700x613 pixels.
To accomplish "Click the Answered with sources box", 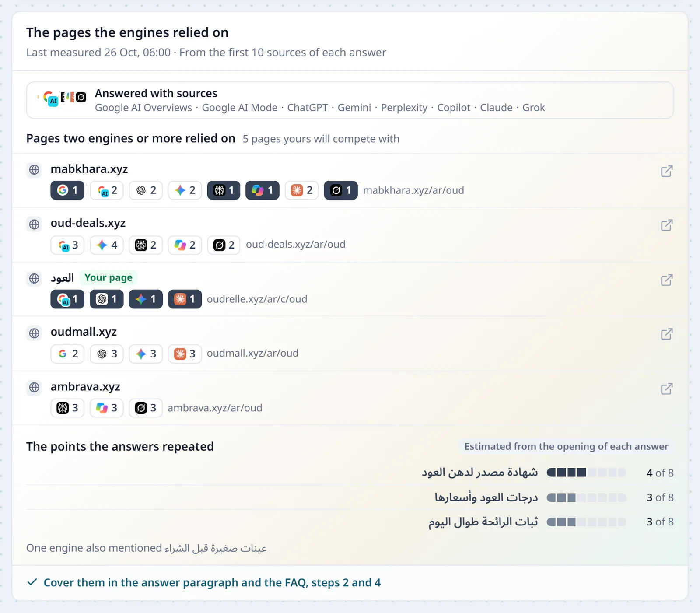I will (x=350, y=100).
